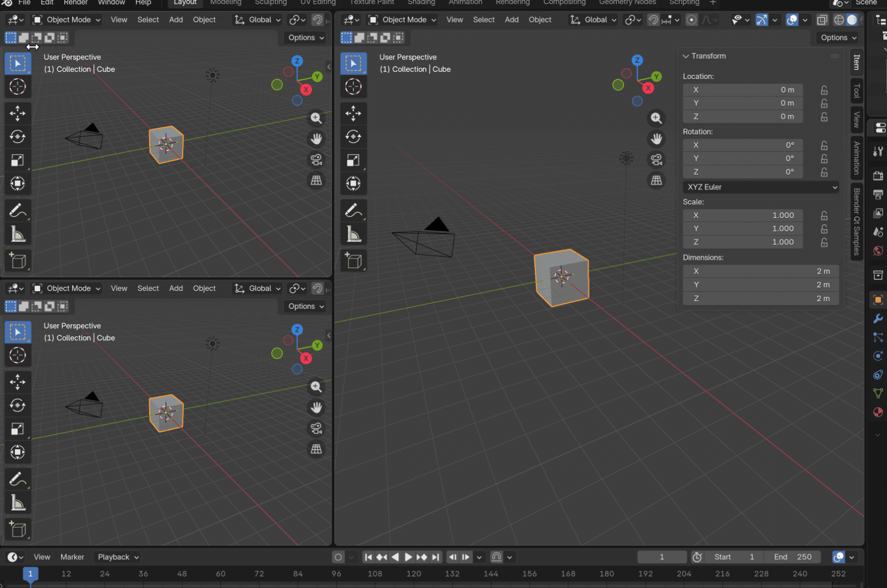Image resolution: width=887 pixels, height=588 pixels.
Task: Select Scale tool in bottom-left viewport
Action: click(18, 429)
